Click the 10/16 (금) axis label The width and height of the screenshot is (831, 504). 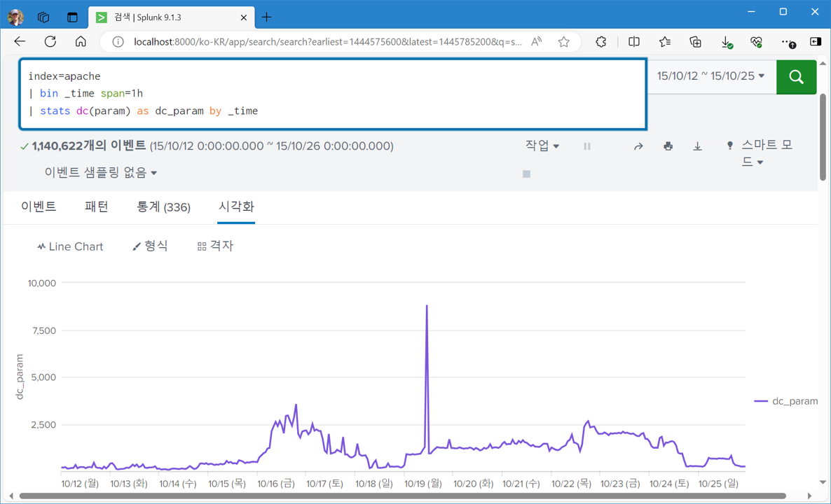(276, 484)
